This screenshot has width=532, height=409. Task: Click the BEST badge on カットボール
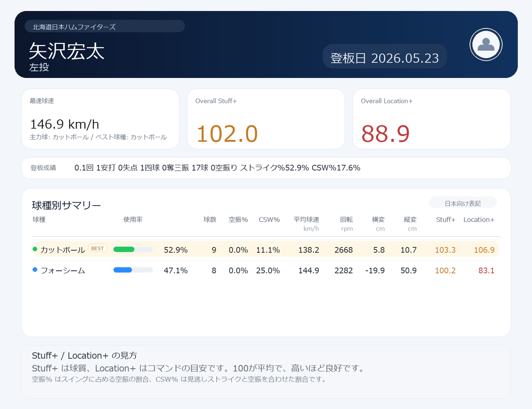pos(98,249)
